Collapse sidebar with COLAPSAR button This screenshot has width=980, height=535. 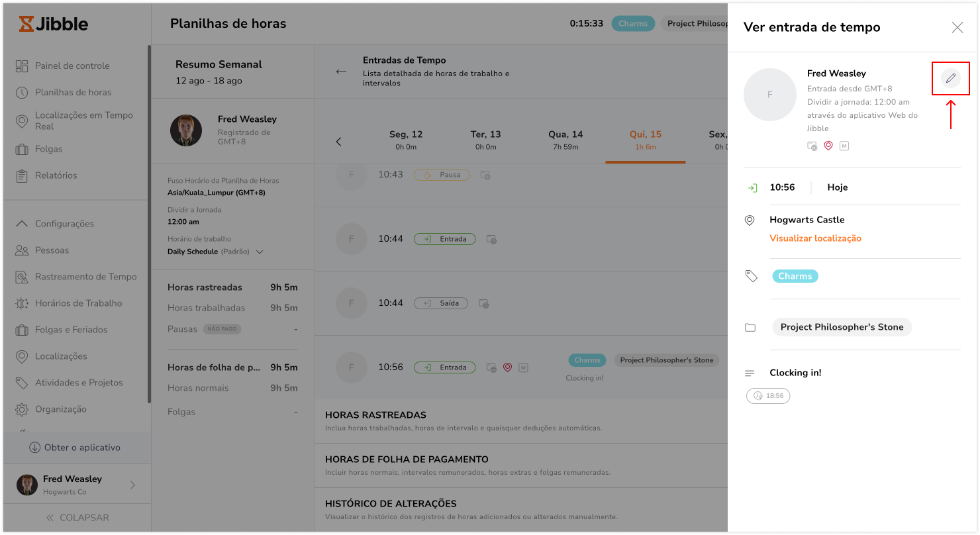tap(77, 518)
